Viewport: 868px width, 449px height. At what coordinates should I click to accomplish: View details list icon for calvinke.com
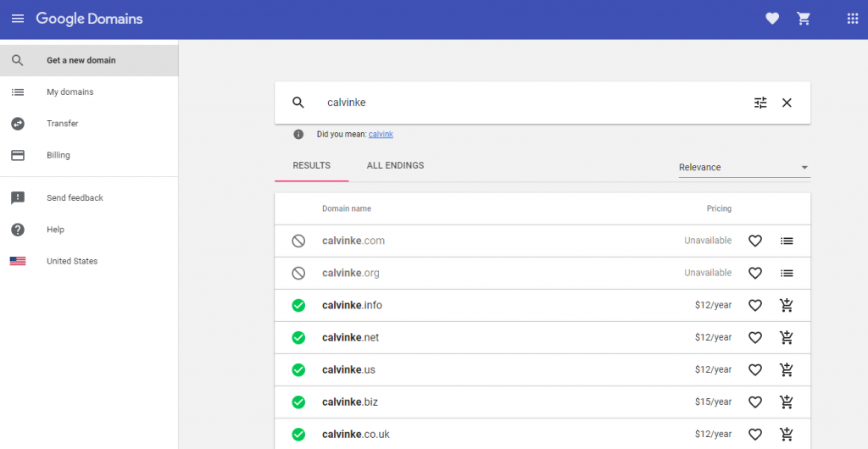[787, 241]
